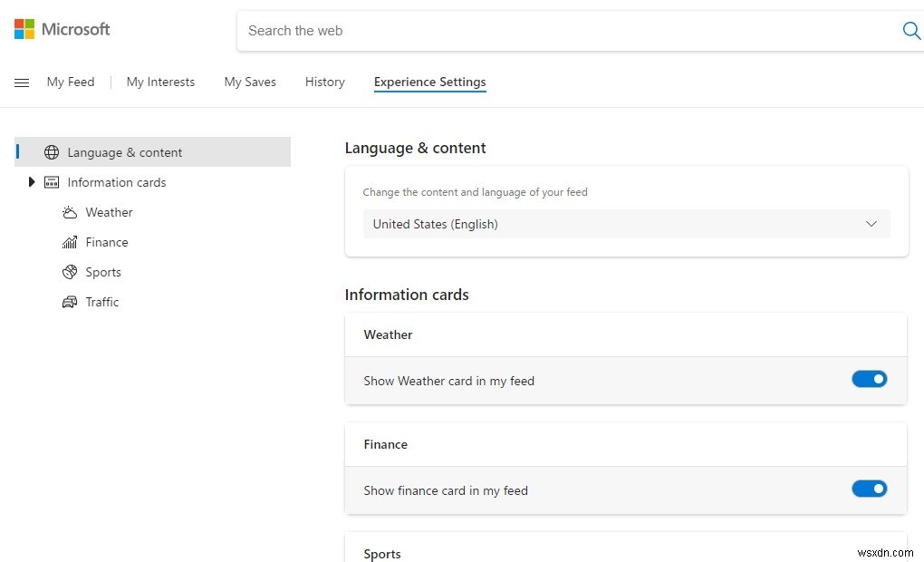
Task: Click the search magnifier icon
Action: pos(911,31)
